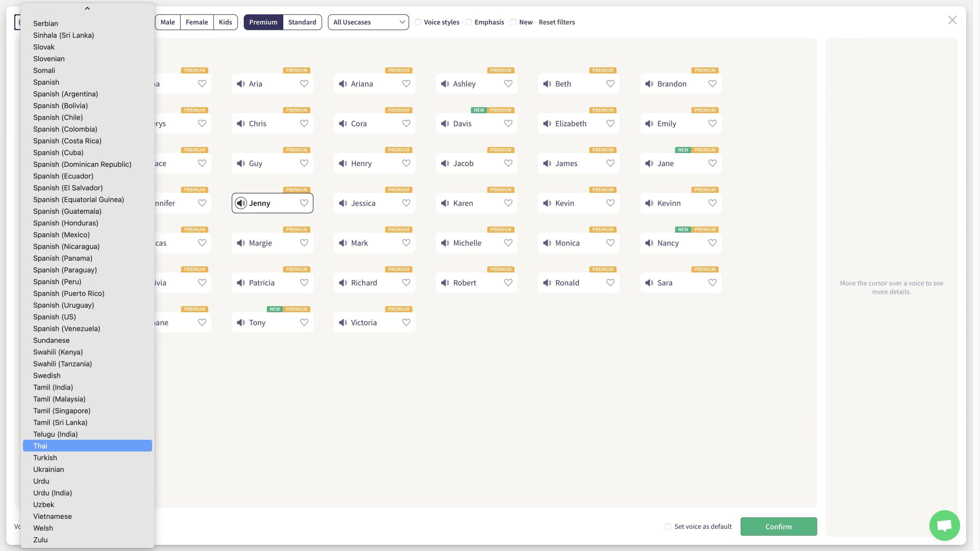Image resolution: width=980 pixels, height=551 pixels.
Task: Enable the Voice styles checkbox
Action: [418, 22]
